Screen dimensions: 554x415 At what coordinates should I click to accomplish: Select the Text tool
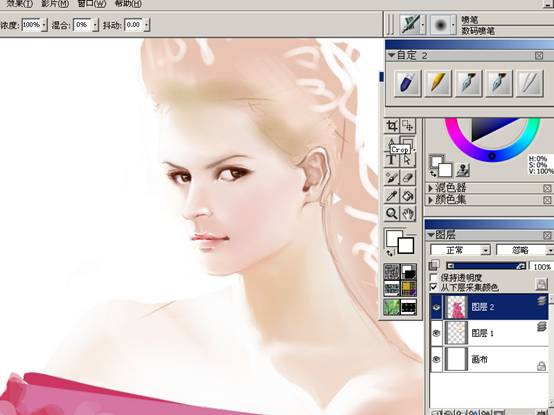point(391,160)
